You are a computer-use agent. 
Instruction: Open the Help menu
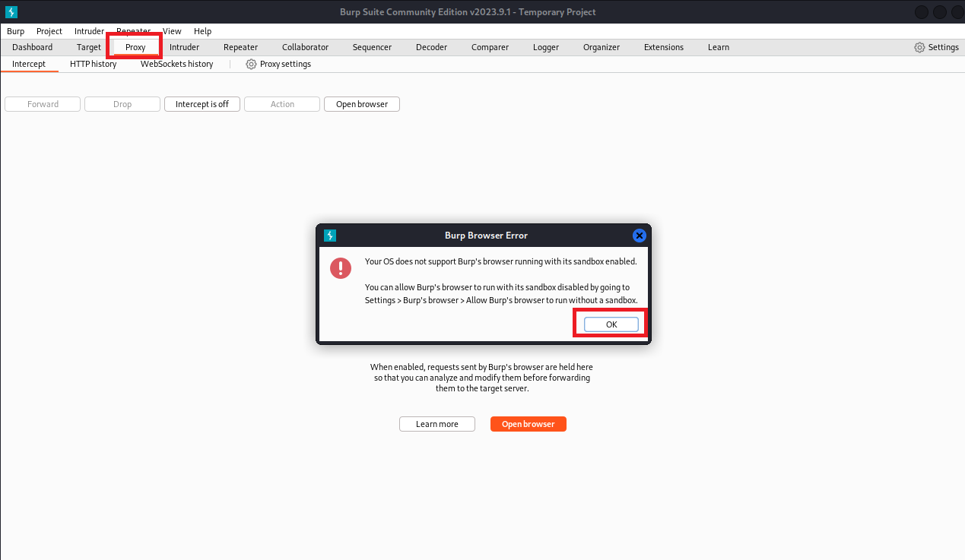click(x=202, y=31)
